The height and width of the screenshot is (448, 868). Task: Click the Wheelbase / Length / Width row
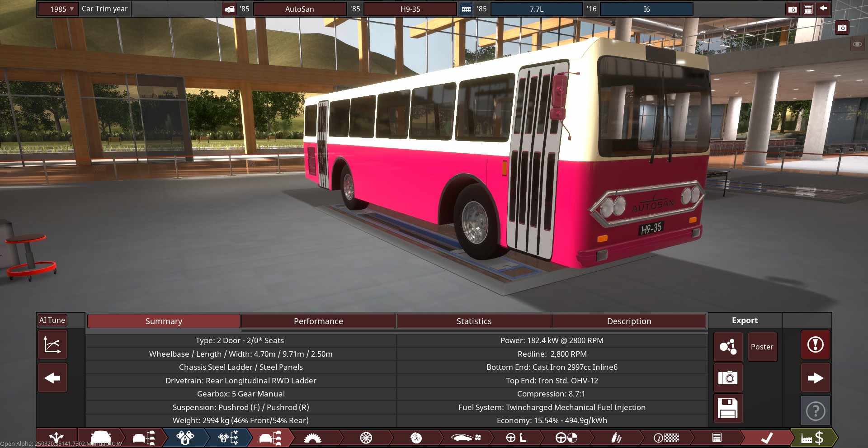[x=241, y=354]
